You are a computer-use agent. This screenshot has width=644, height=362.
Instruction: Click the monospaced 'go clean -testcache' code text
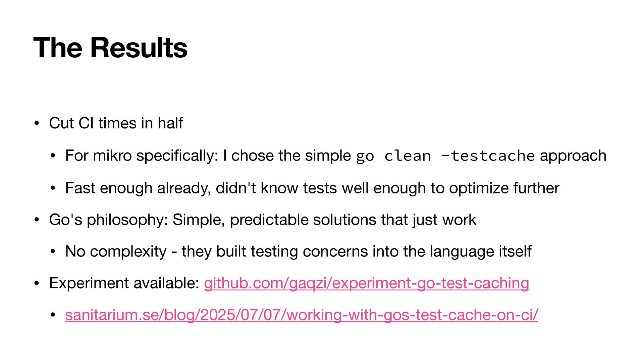[x=445, y=156]
